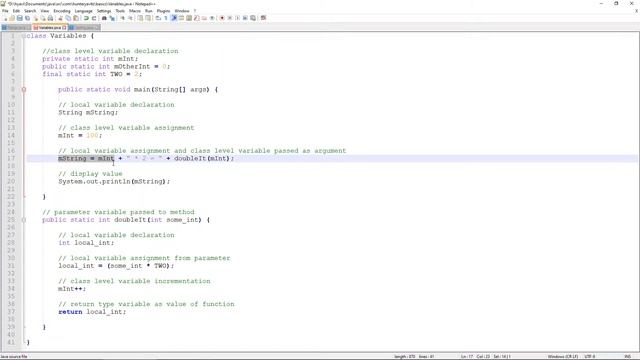Print the document via toolbar icon
The width and height of the screenshot is (640, 360).
point(50,18)
